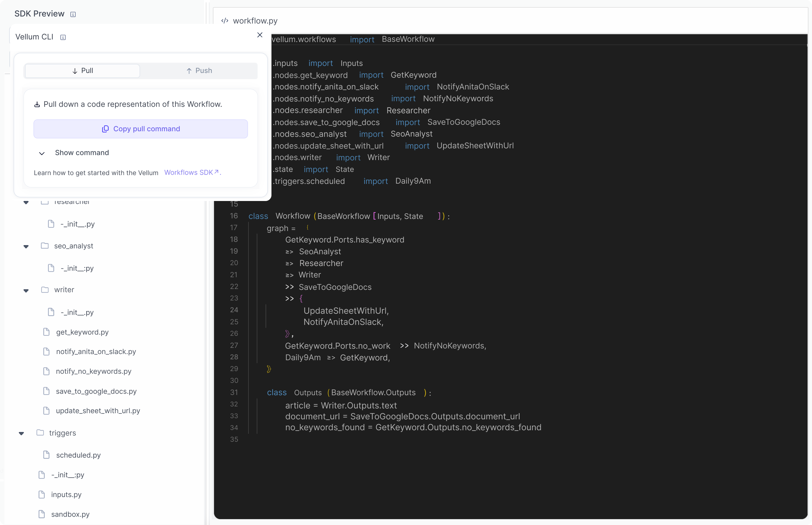The width and height of the screenshot is (812, 525).
Task: Open notify_anita_on_slack.py file
Action: tap(96, 351)
